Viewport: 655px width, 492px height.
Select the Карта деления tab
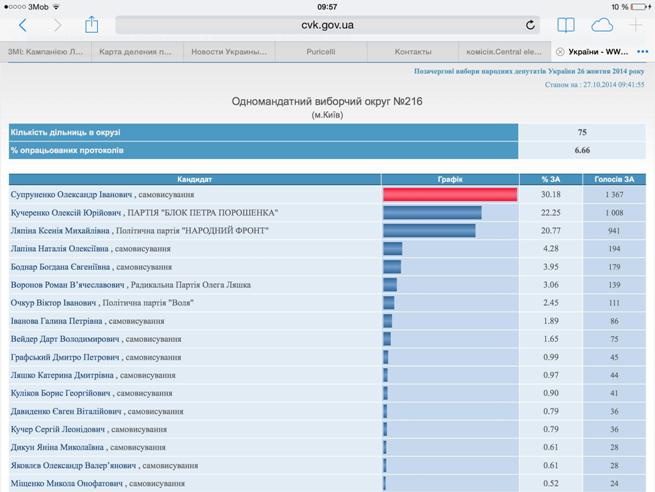click(136, 51)
